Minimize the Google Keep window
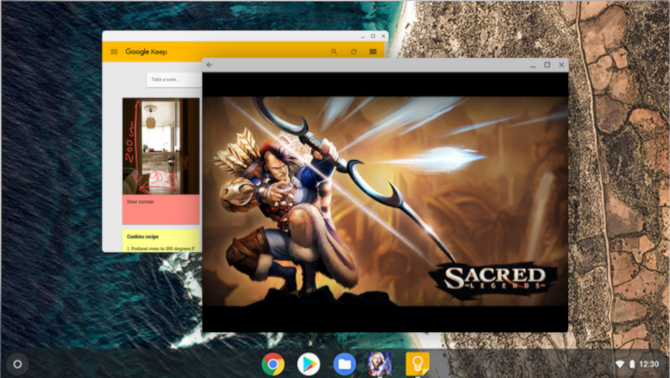 click(363, 36)
